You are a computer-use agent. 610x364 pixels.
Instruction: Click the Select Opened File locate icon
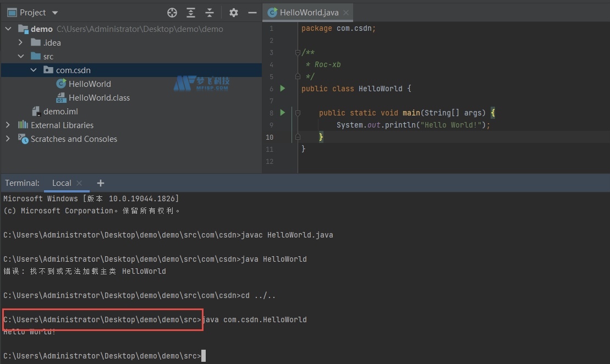tap(172, 13)
